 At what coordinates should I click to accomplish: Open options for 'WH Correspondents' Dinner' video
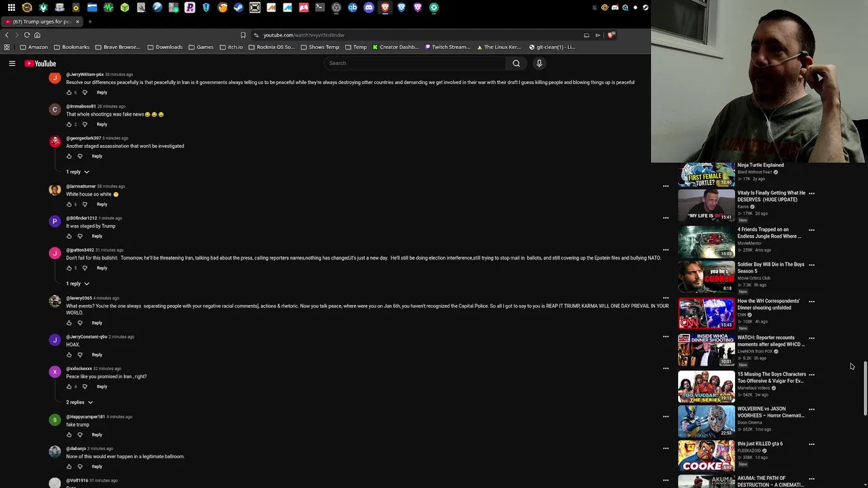tap(812, 302)
